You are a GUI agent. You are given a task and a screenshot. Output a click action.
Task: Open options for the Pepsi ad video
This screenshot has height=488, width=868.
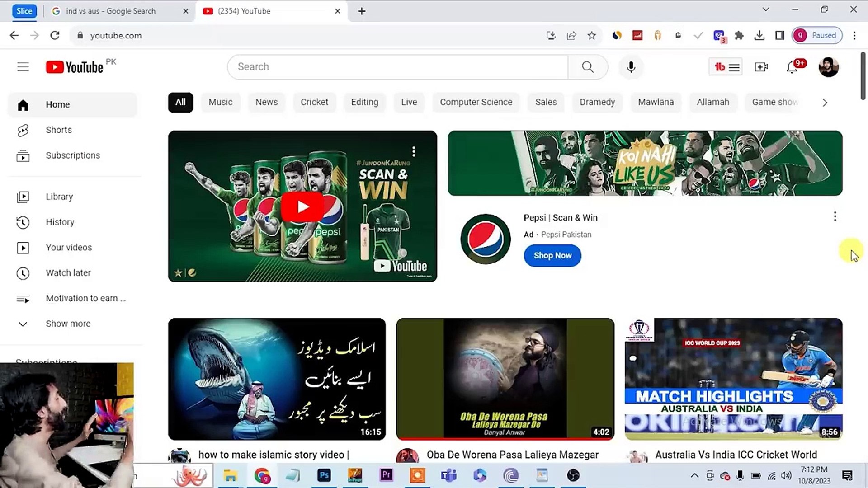click(414, 151)
